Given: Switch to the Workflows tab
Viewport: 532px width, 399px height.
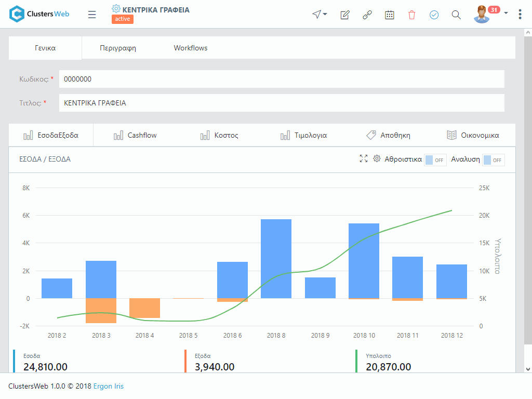Looking at the screenshot, I should pyautogui.click(x=191, y=48).
